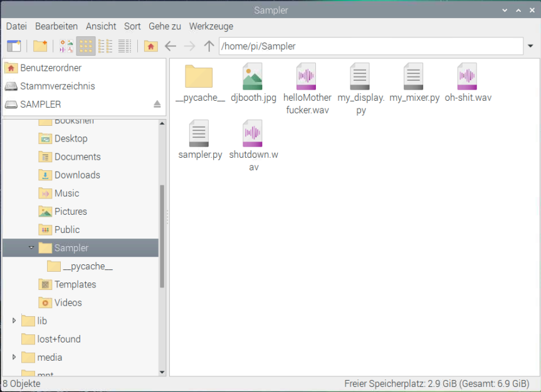Open the Ansicht menu
This screenshot has width=541, height=392.
pyautogui.click(x=101, y=26)
